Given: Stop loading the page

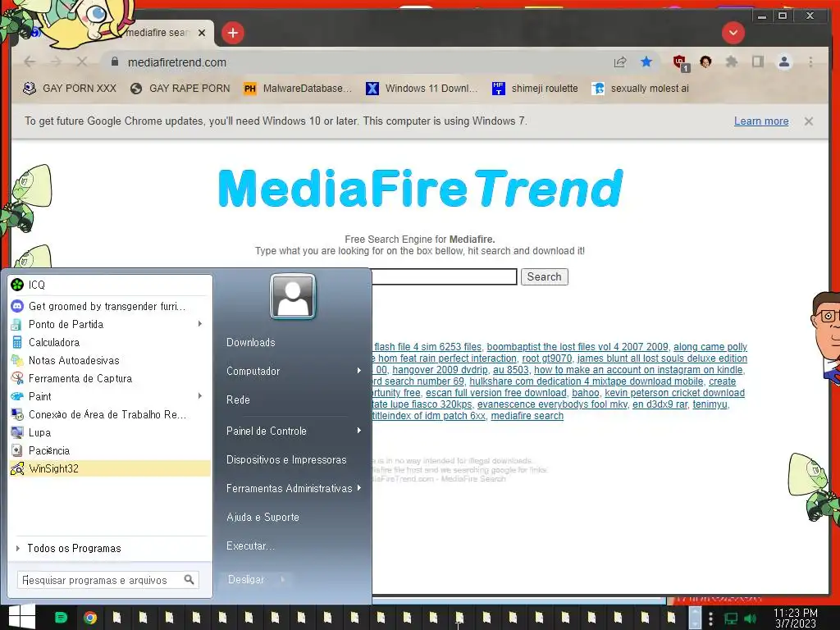Looking at the screenshot, I should pos(81,62).
